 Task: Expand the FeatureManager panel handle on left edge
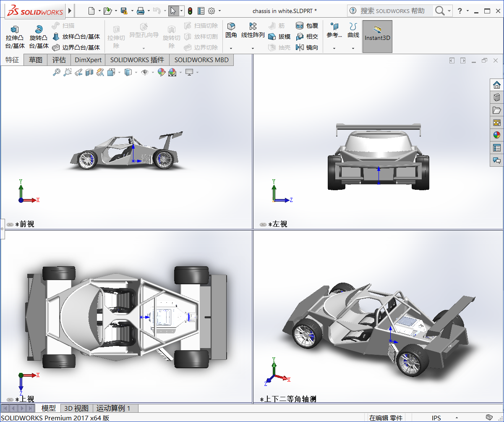2,229
